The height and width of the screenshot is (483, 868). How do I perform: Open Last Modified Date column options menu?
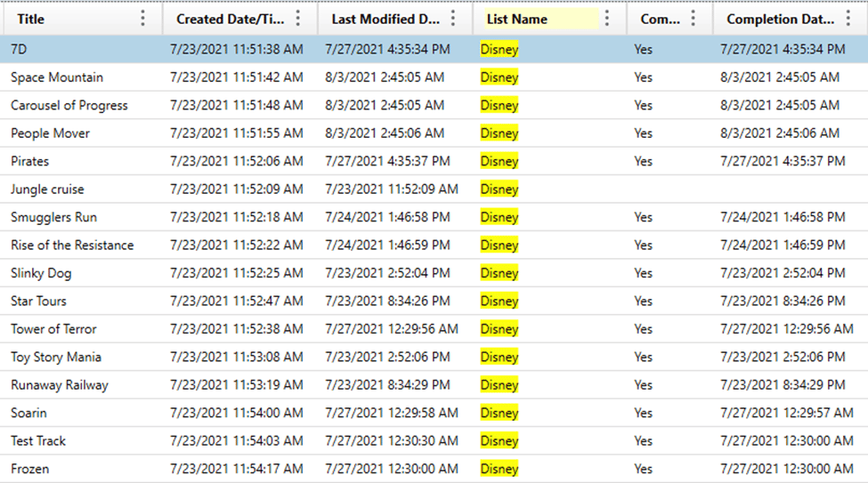453,19
